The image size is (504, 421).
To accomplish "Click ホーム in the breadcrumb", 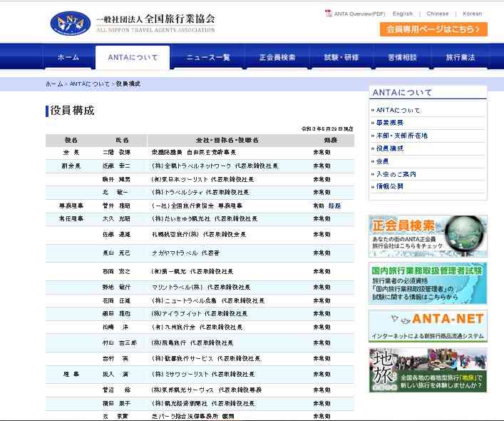I will click(x=54, y=84).
